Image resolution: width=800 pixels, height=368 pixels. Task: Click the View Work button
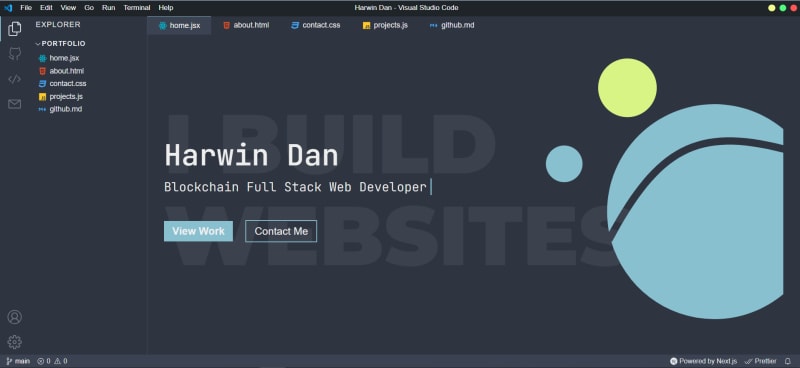pyautogui.click(x=198, y=231)
